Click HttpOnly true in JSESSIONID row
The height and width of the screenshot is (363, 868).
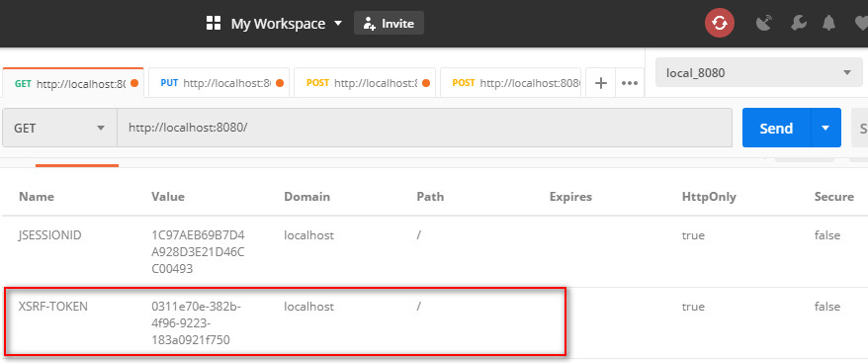coord(693,235)
